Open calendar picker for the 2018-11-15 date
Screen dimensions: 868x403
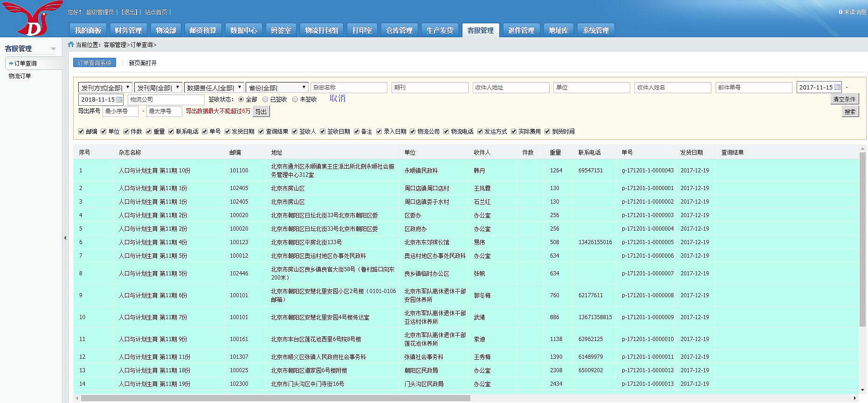coord(119,99)
